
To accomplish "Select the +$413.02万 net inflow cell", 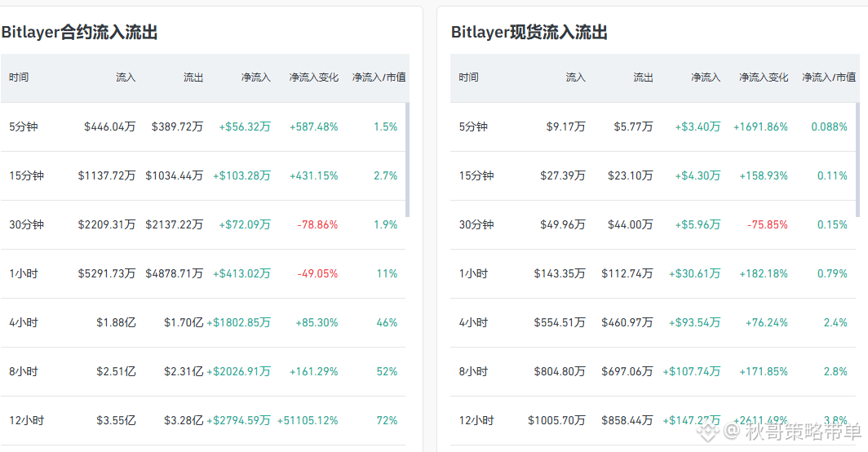I will coord(242,273).
